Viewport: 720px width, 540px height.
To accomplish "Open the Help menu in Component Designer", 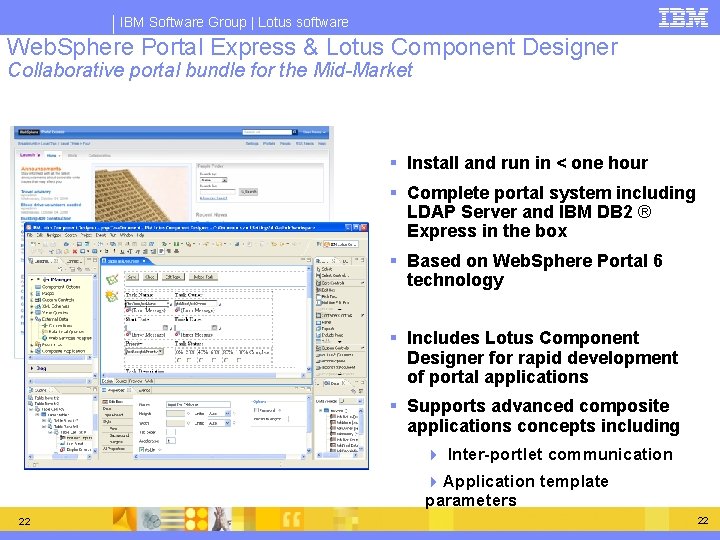I will tap(140, 235).
